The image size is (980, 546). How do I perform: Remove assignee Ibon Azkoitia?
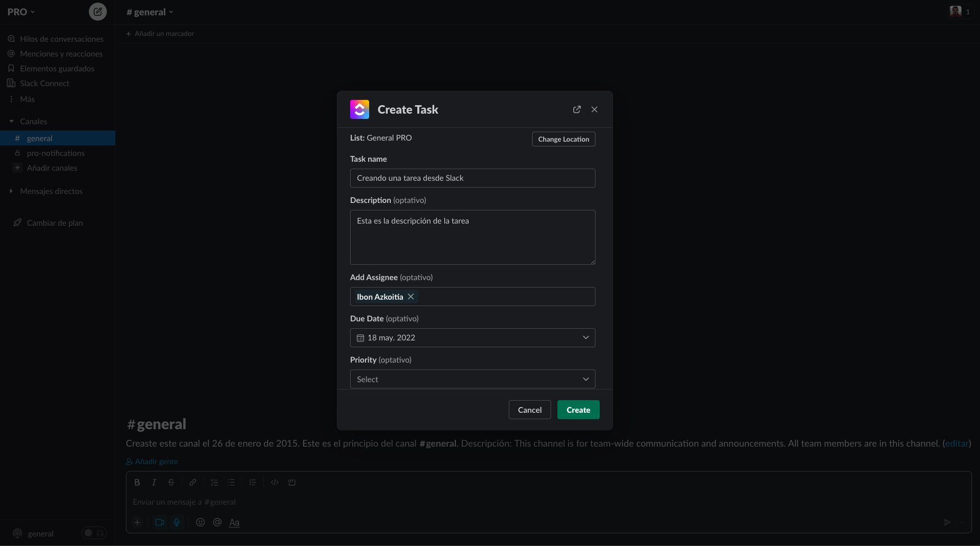411,297
